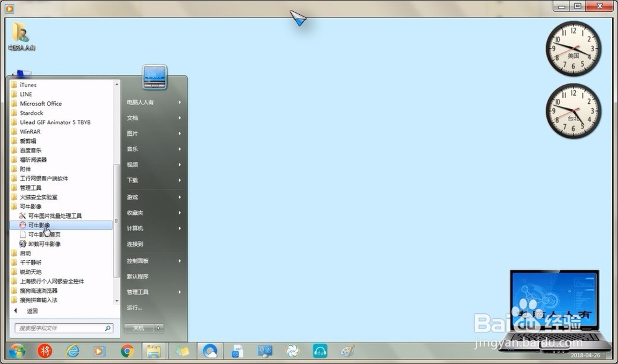Expand shutdown options arrow next to 关机
This screenshot has width=618, height=364.
pyautogui.click(x=159, y=328)
